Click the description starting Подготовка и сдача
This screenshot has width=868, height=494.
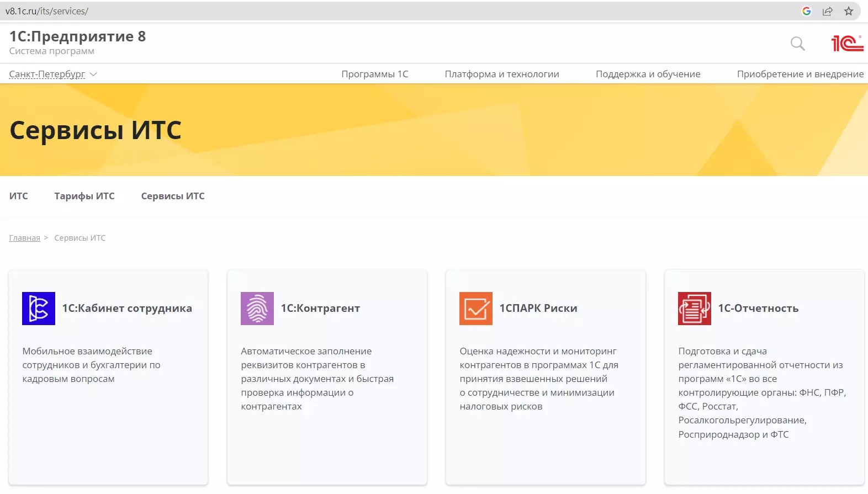coord(762,392)
